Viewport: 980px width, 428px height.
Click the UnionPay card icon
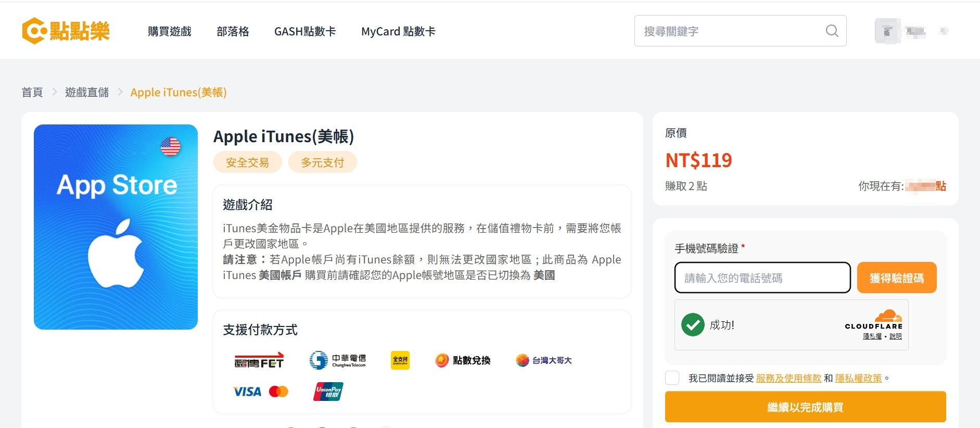[328, 392]
